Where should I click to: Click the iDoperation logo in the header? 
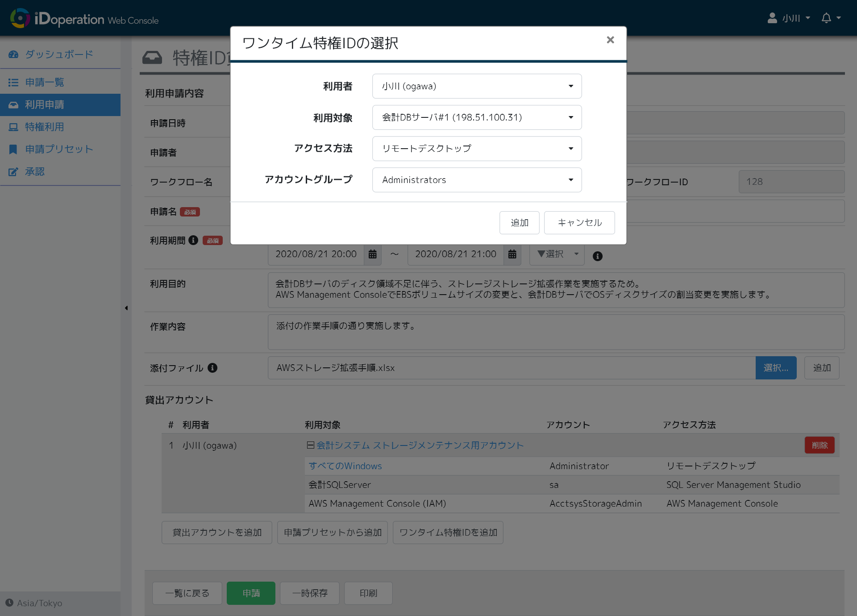(x=58, y=18)
